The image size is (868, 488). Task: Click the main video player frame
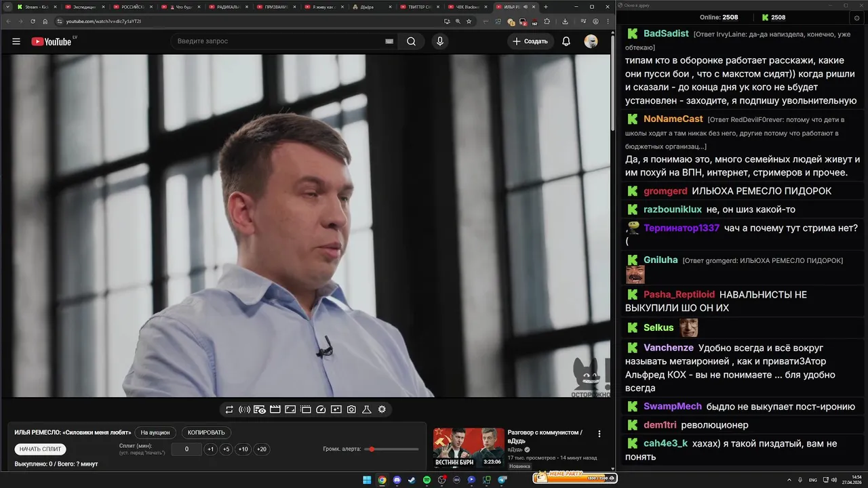306,226
